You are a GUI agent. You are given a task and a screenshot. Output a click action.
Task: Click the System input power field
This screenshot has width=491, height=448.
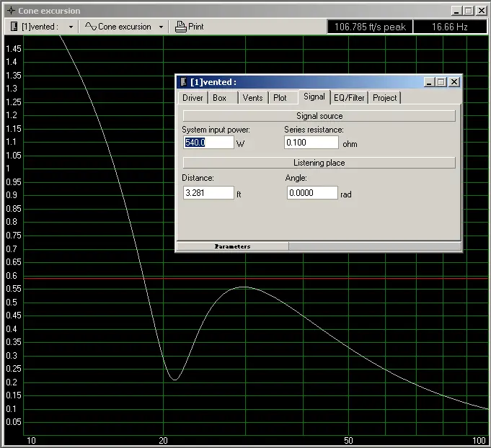(x=208, y=143)
